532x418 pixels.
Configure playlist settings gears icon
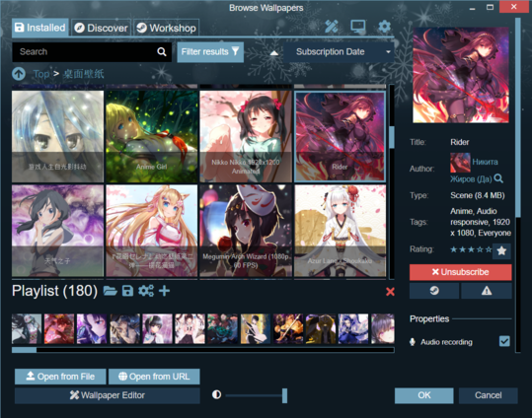point(146,291)
